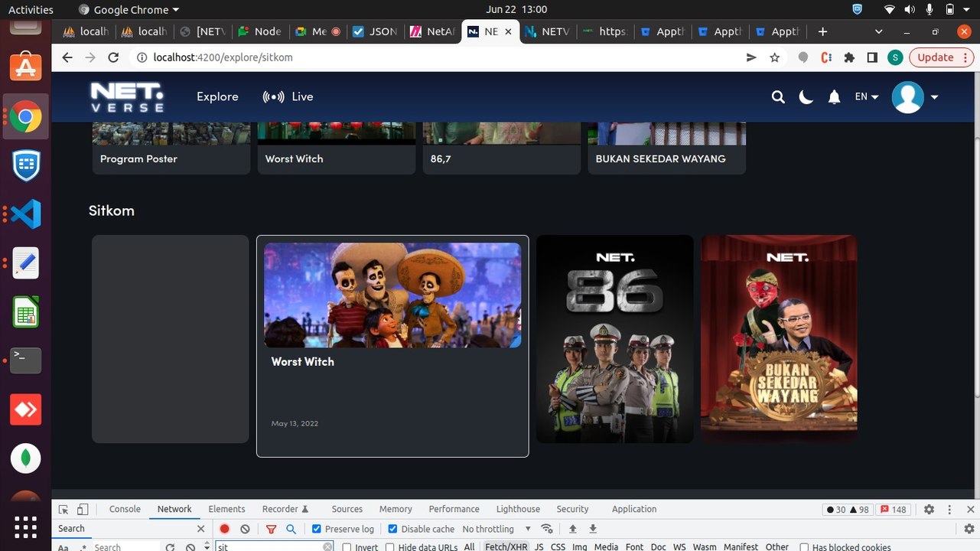This screenshot has width=980, height=551.
Task: Switch to the https browser tab
Action: 605,31
